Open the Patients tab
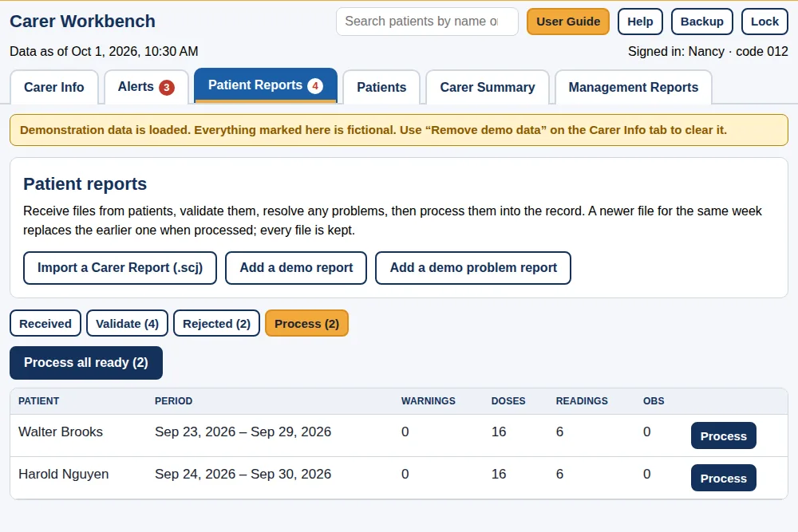Image resolution: width=798 pixels, height=532 pixels. tap(381, 87)
